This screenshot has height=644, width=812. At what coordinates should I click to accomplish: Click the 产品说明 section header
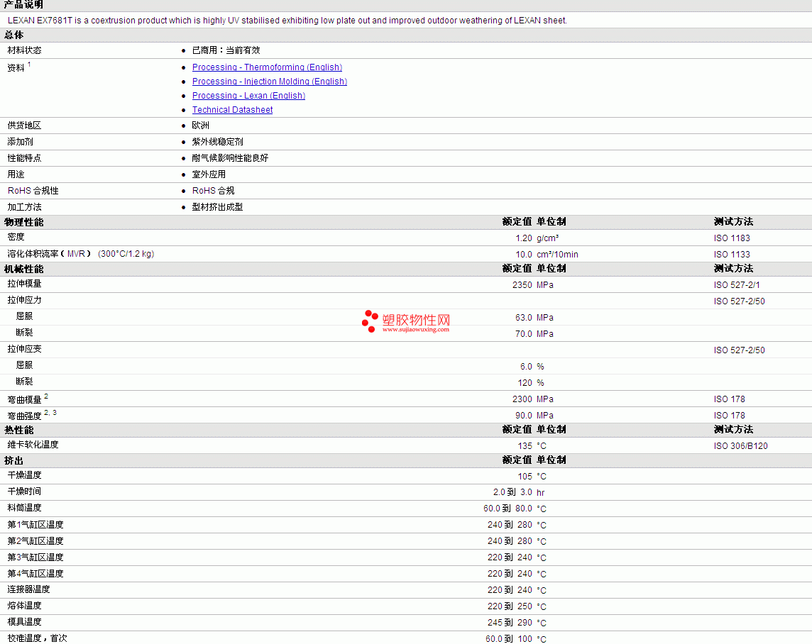click(23, 5)
